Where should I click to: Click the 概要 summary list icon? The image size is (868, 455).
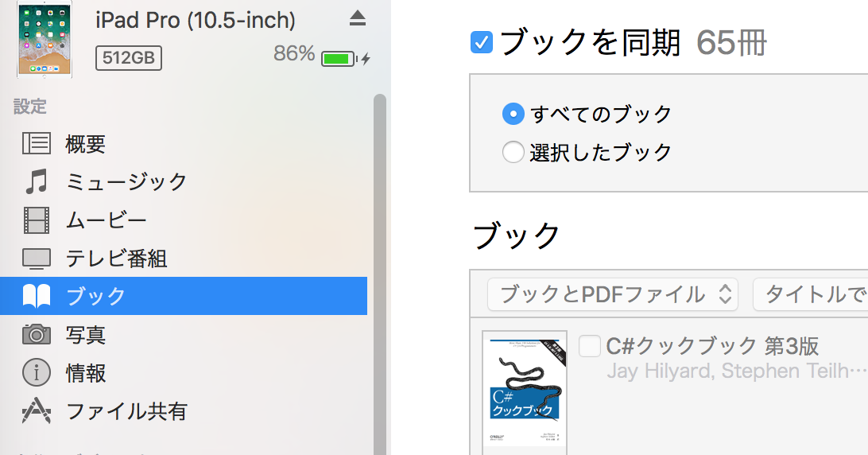pos(37,143)
